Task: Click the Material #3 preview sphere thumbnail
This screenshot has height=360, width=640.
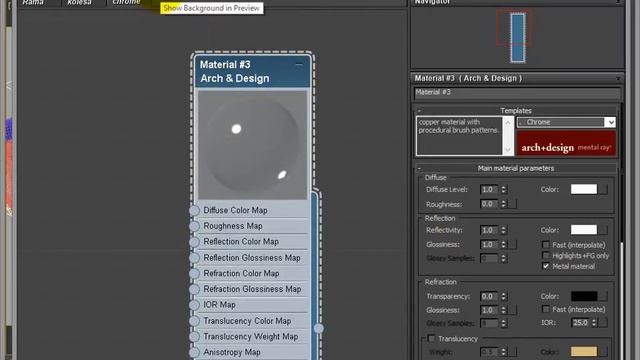Action: [x=252, y=145]
